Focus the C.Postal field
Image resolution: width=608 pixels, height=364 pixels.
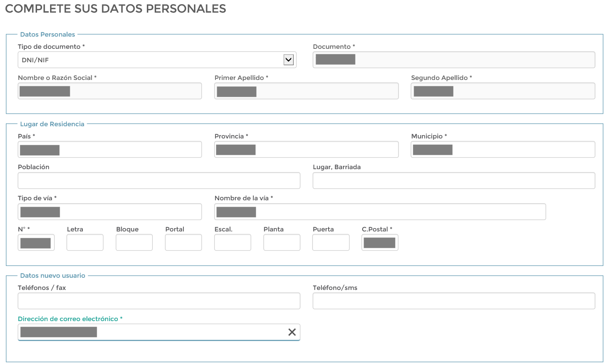(x=380, y=242)
